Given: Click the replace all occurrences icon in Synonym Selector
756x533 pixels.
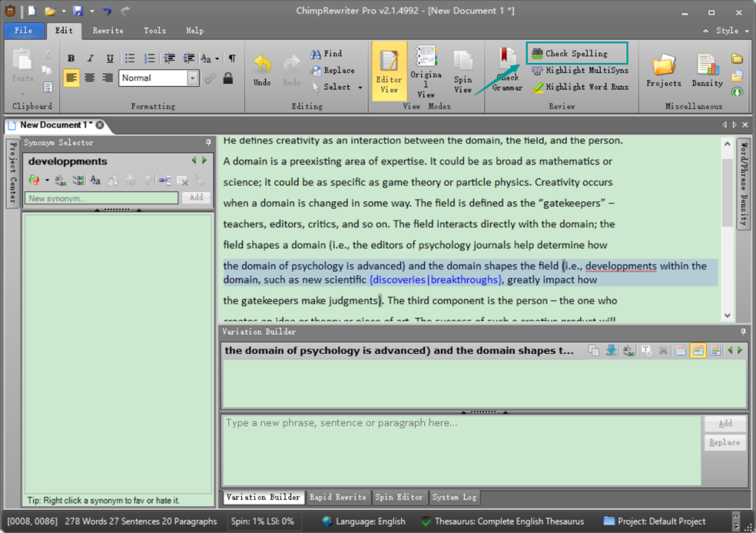Looking at the screenshot, I should (x=78, y=180).
